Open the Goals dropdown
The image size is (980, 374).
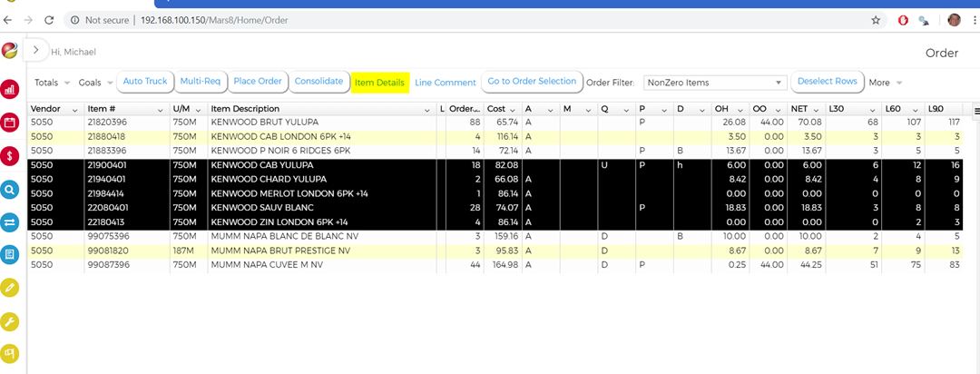[x=95, y=83]
